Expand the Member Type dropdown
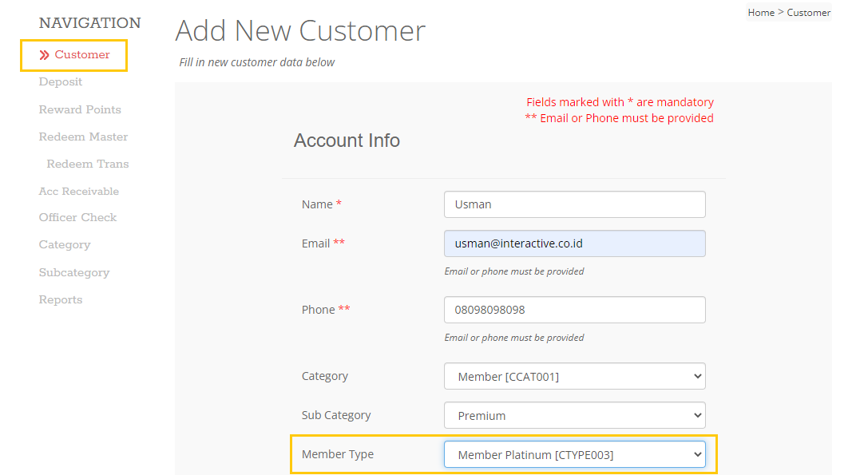This screenshot has width=868, height=475. [x=574, y=455]
